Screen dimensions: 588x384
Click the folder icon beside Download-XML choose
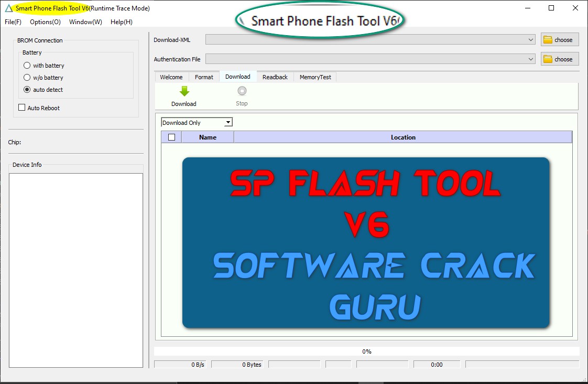click(x=548, y=40)
